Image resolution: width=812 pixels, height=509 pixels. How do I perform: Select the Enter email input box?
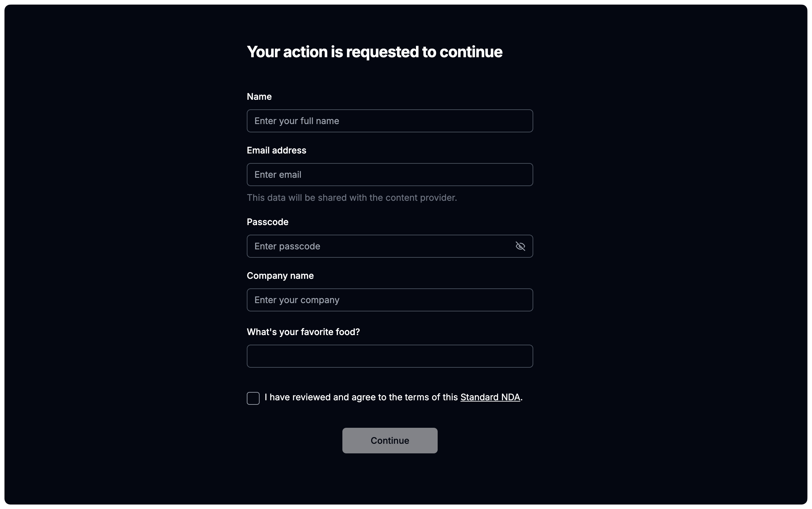click(390, 175)
